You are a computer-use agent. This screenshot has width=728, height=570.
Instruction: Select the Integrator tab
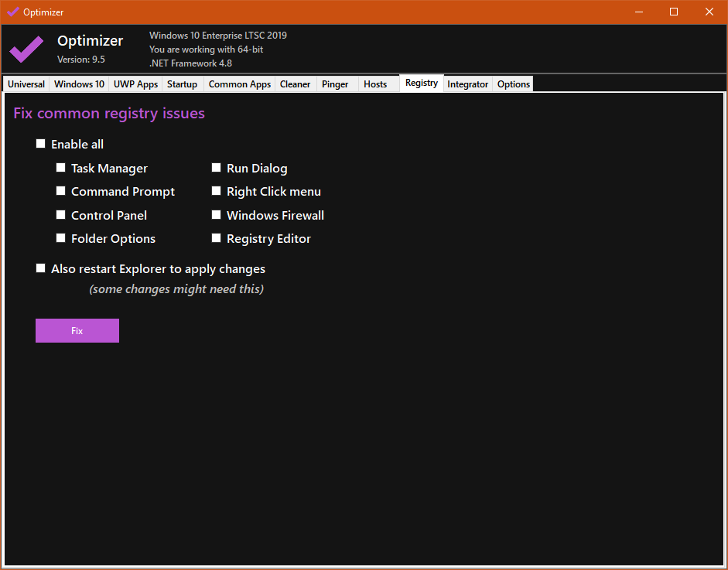pos(467,84)
